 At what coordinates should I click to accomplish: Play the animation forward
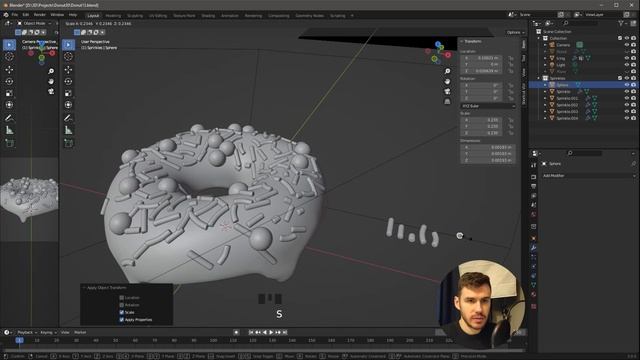272,332
